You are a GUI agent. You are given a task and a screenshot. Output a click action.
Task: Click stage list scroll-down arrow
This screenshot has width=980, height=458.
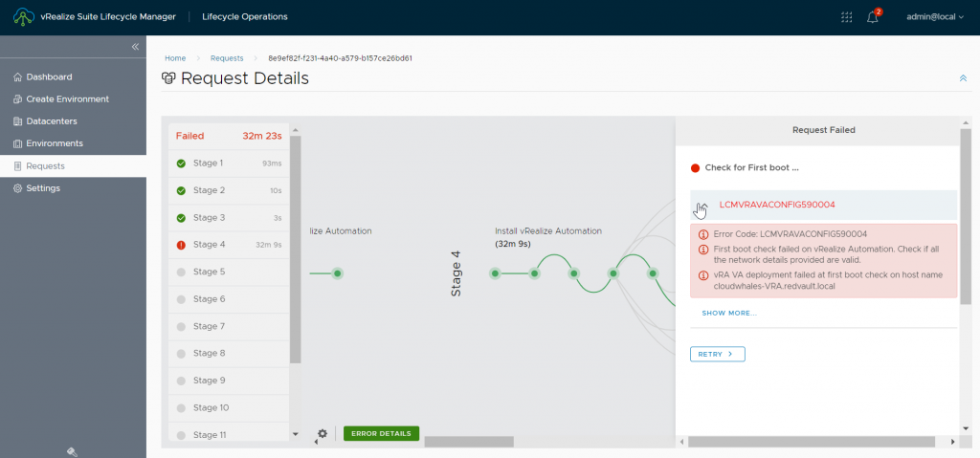point(296,434)
